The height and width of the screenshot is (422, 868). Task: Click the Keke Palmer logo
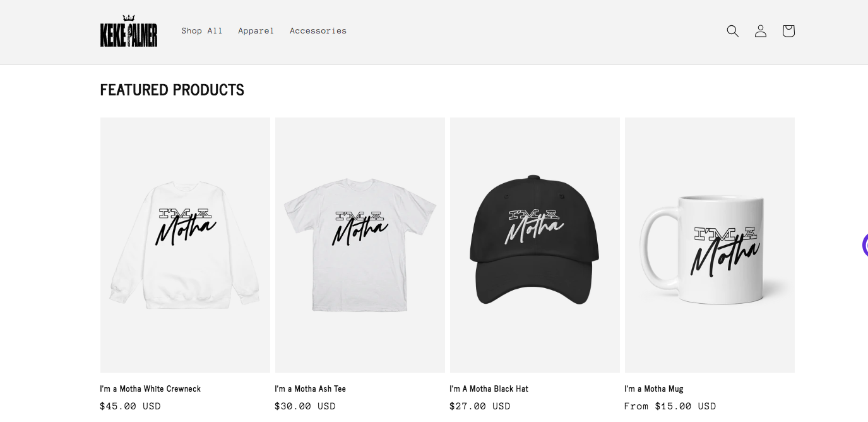coord(129,32)
